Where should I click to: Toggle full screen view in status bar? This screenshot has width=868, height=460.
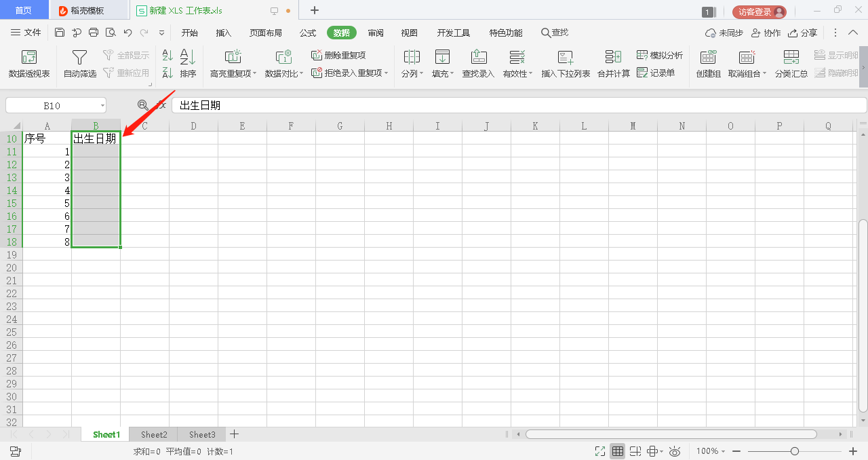coord(599,451)
